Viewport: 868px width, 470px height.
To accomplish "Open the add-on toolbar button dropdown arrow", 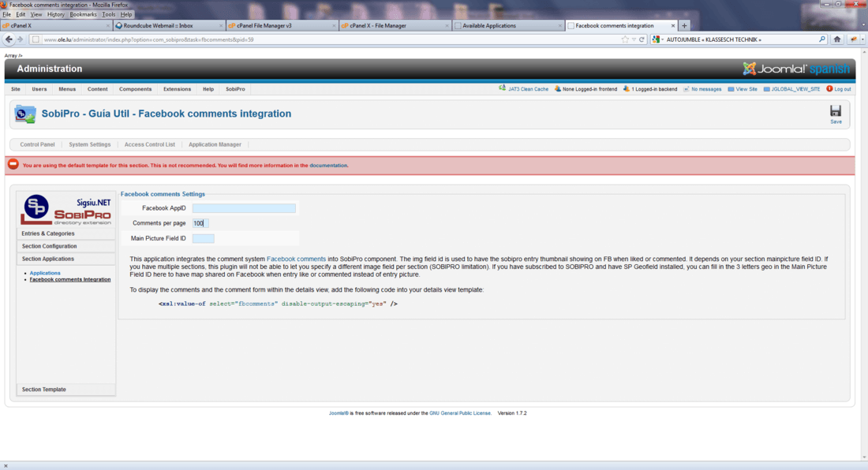I will point(862,39).
